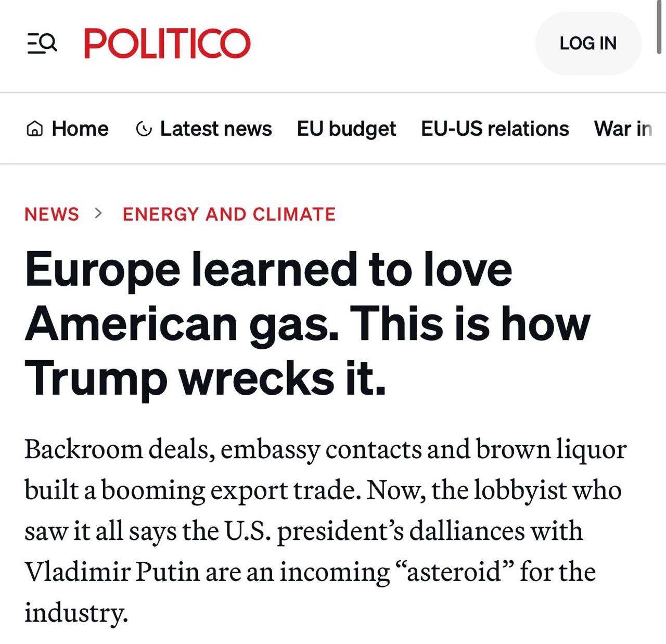This screenshot has height=644, width=666.
Task: Click the 'Trump wrecks it.' headline line
Action: [206, 378]
